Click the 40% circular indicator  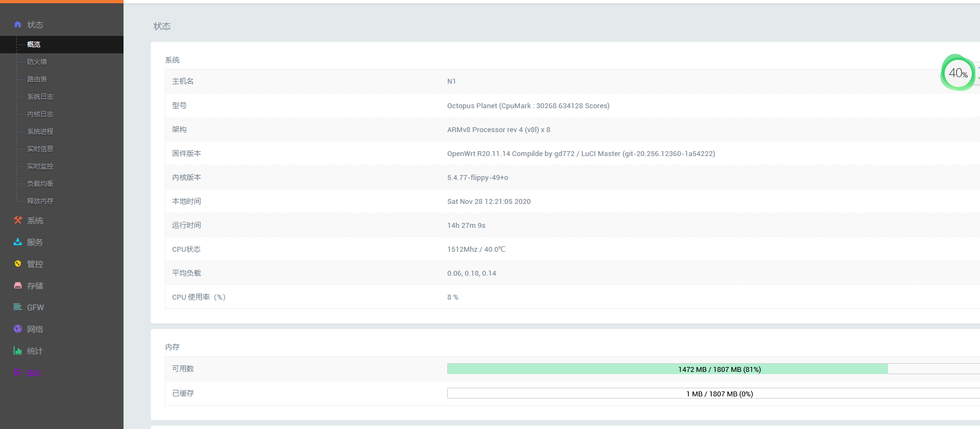(x=958, y=73)
